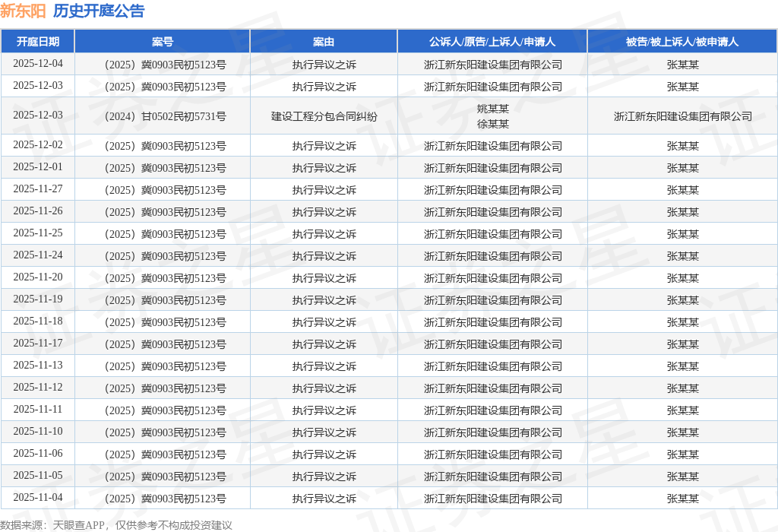
Task: Click the date cell 2025-11-20
Action: click(38, 277)
